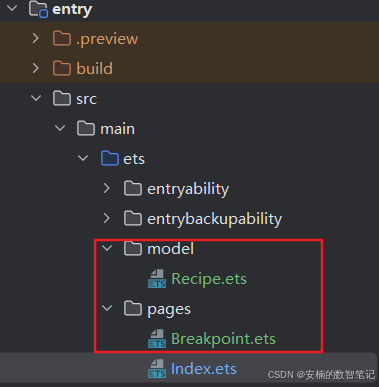Click the ETS icon beside Index.ets
379x387 pixels.
pos(157,369)
